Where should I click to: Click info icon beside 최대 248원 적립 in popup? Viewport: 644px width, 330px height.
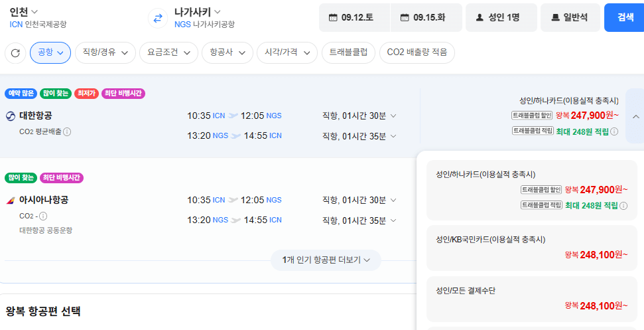(x=623, y=205)
